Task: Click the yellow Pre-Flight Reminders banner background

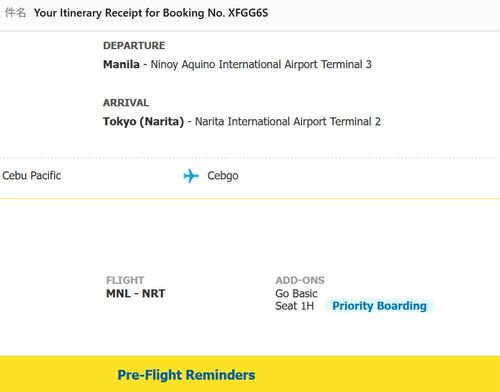Action: pyautogui.click(x=367, y=374)
